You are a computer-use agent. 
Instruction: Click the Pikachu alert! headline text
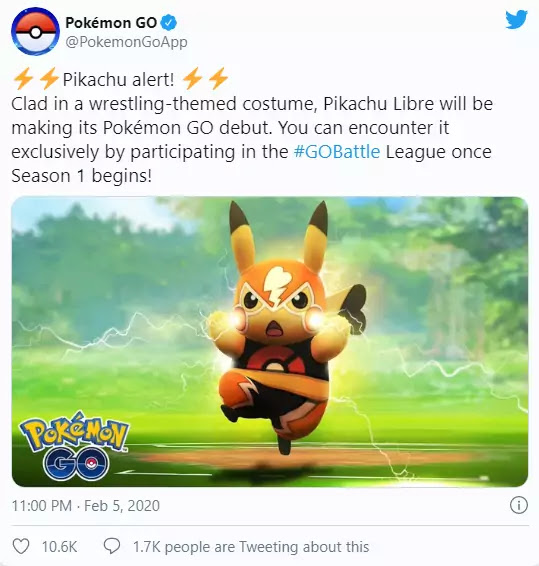tap(118, 79)
